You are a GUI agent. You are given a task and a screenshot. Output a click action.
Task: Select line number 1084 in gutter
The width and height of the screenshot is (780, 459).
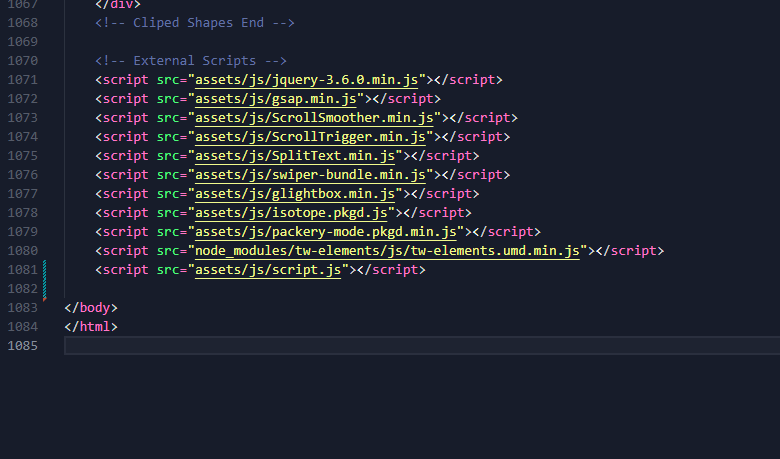tap(22, 327)
